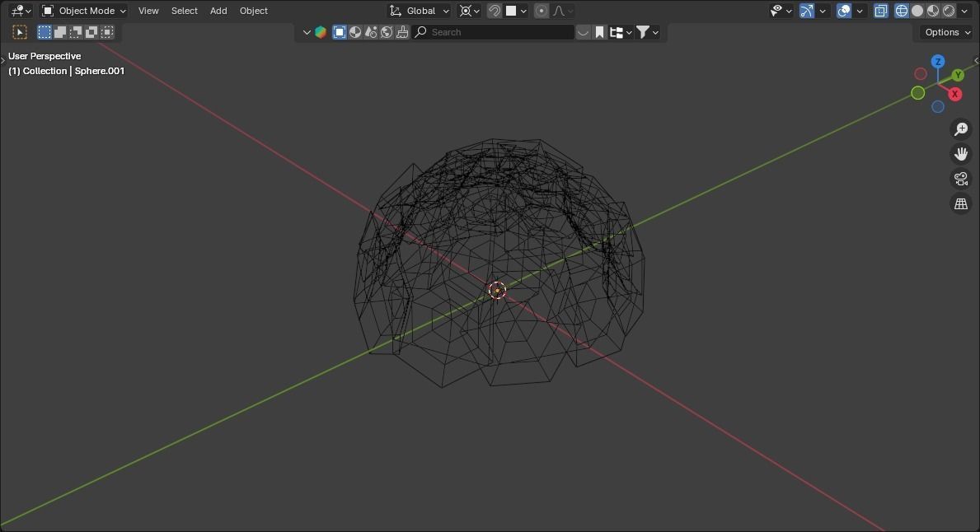Open the Options dropdown
This screenshot has height=532, width=980.
(x=948, y=32)
